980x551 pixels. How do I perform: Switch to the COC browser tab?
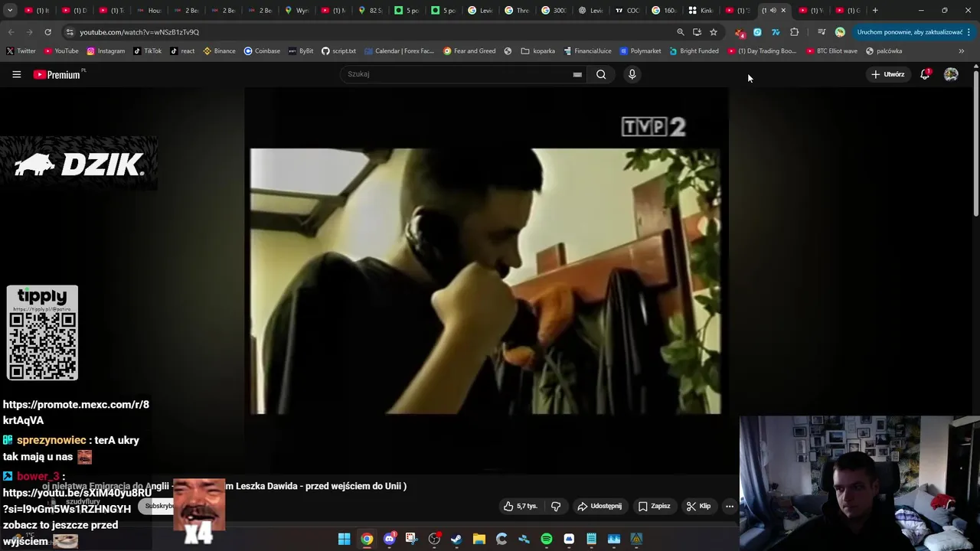(628, 11)
